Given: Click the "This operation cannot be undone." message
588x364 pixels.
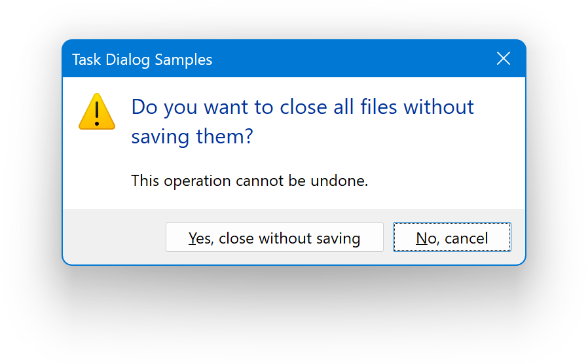Looking at the screenshot, I should pyautogui.click(x=249, y=181).
